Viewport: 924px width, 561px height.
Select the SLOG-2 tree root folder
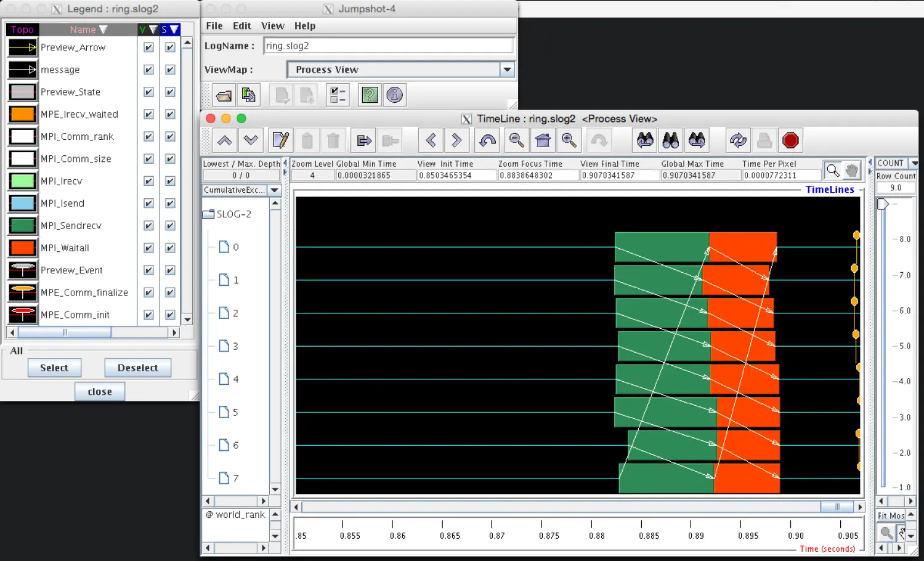[x=227, y=214]
